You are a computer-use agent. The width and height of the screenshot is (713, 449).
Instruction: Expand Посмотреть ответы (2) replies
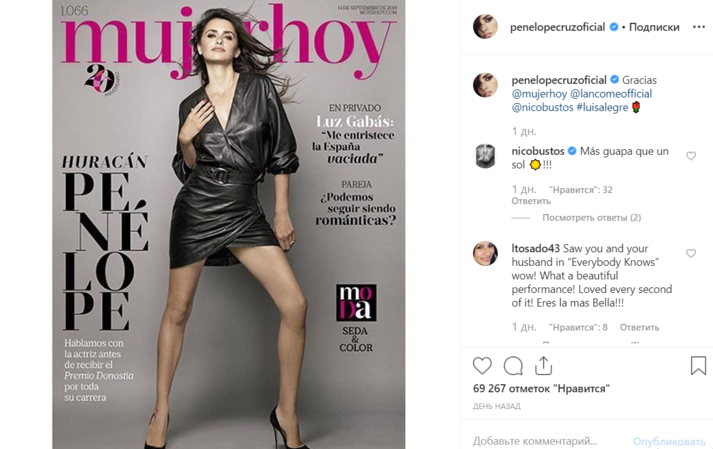click(x=592, y=217)
